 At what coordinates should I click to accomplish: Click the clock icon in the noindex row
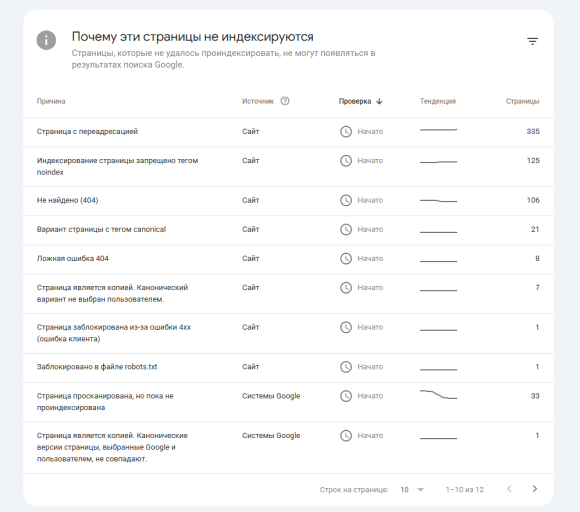coord(346,161)
